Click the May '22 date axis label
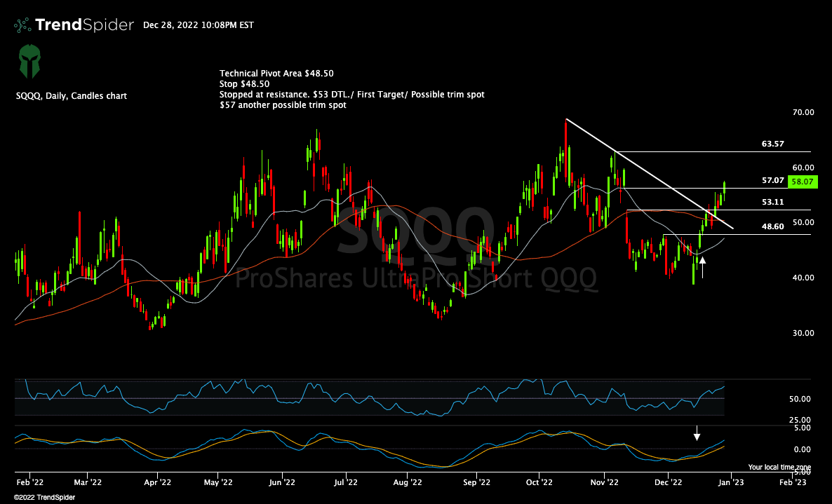This screenshot has height=504, width=832. coord(218,482)
